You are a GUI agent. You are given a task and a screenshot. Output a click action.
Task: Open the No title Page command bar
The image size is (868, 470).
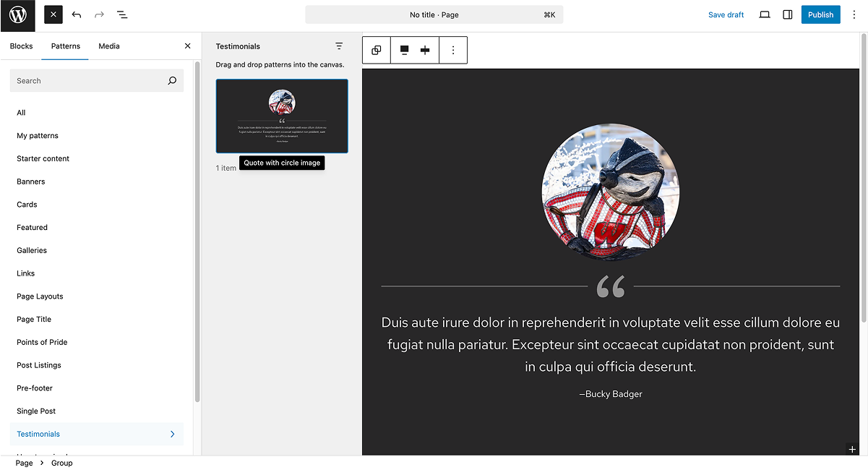coord(434,14)
